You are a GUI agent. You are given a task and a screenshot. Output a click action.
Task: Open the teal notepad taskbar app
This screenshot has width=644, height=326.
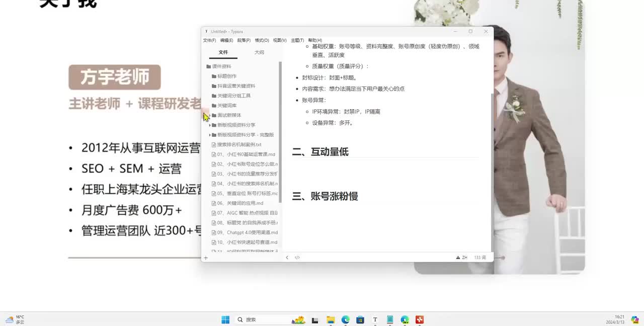click(390, 319)
